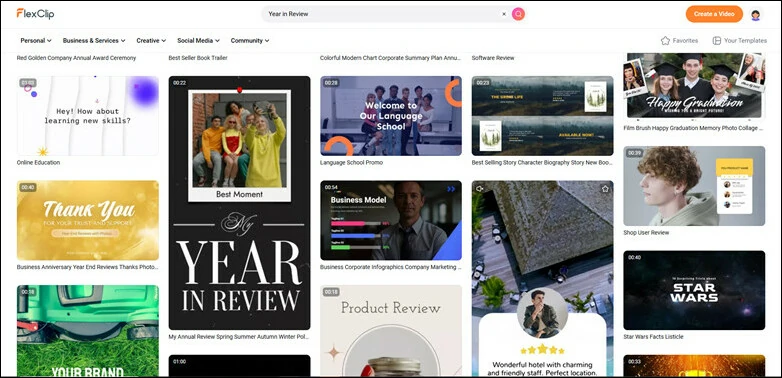782x378 pixels.
Task: Click the 00:39 badge on Shop User Review
Action: pyautogui.click(x=634, y=153)
